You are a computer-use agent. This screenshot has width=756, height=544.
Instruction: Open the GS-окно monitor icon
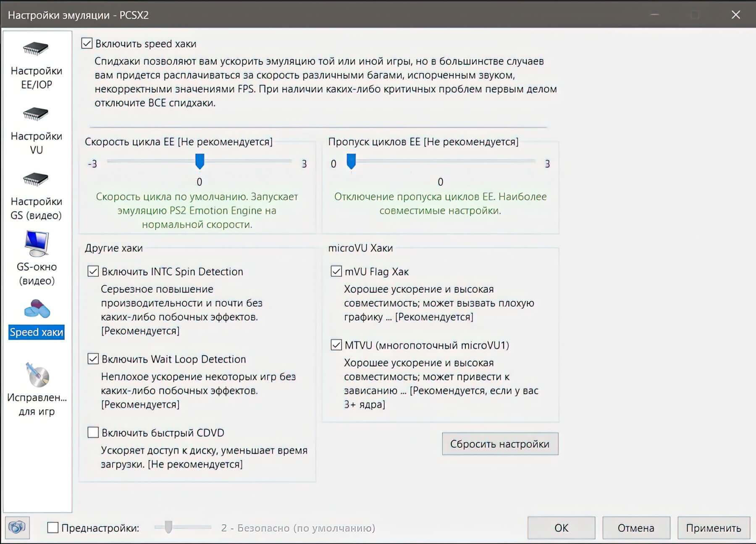[x=37, y=243]
